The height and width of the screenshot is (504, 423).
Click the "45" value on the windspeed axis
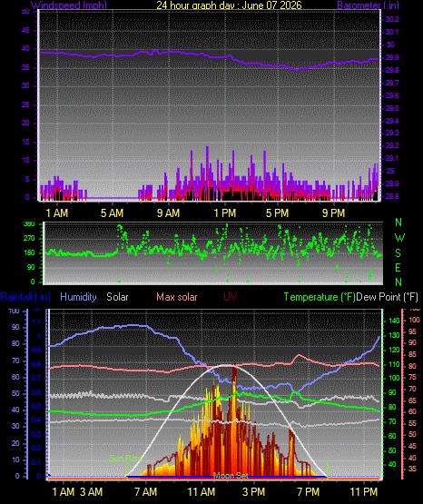pyautogui.click(x=25, y=31)
